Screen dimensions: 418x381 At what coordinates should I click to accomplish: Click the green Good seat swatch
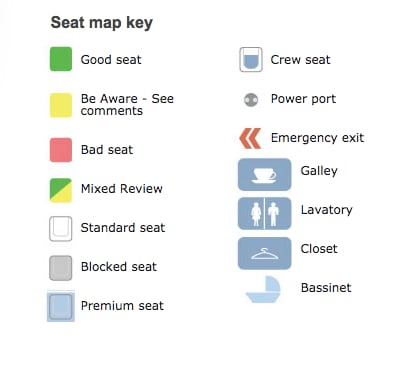(x=61, y=59)
